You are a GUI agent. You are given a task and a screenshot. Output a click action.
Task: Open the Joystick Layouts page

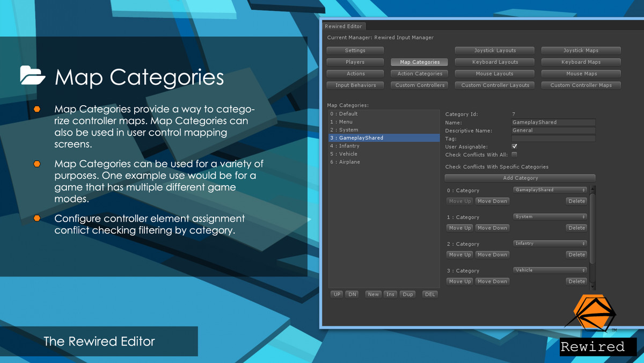[x=495, y=50]
